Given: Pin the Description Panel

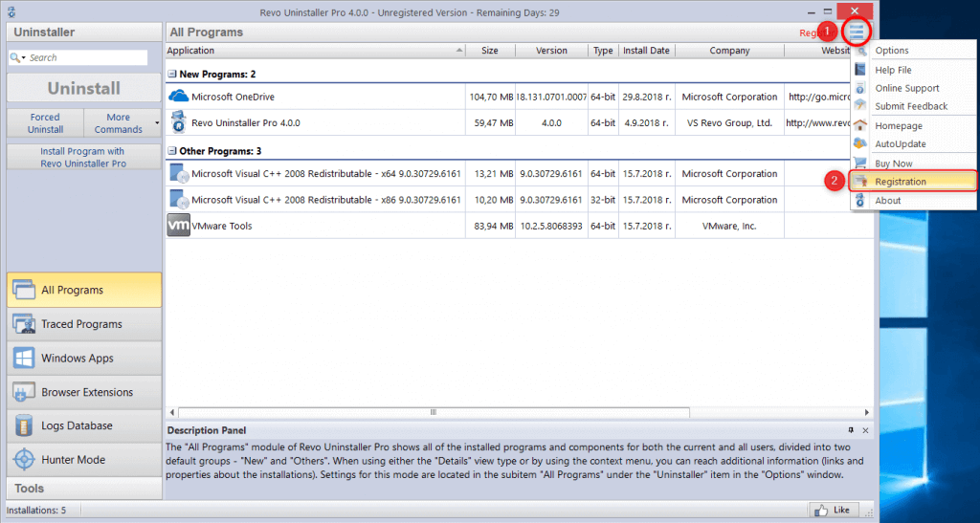Looking at the screenshot, I should [851, 430].
